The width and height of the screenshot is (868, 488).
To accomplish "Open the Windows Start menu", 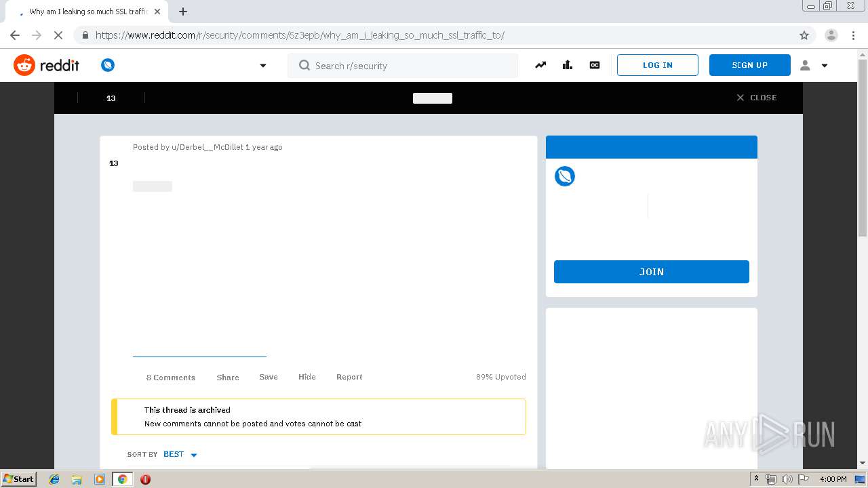I will coord(18,479).
